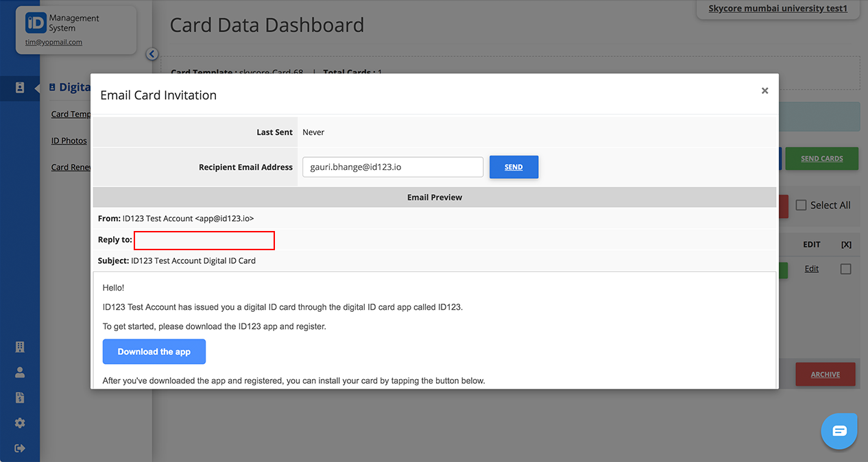Collapse the sidebar with the chevron arrow
Image resolution: width=868 pixels, height=462 pixels.
(152, 54)
